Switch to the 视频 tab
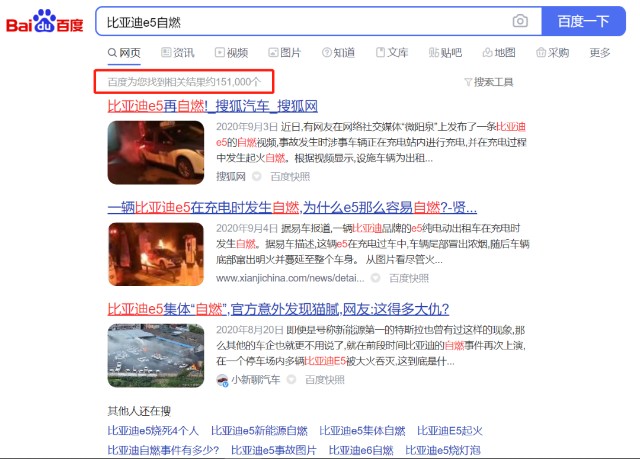This screenshot has height=459, width=640. click(x=231, y=53)
